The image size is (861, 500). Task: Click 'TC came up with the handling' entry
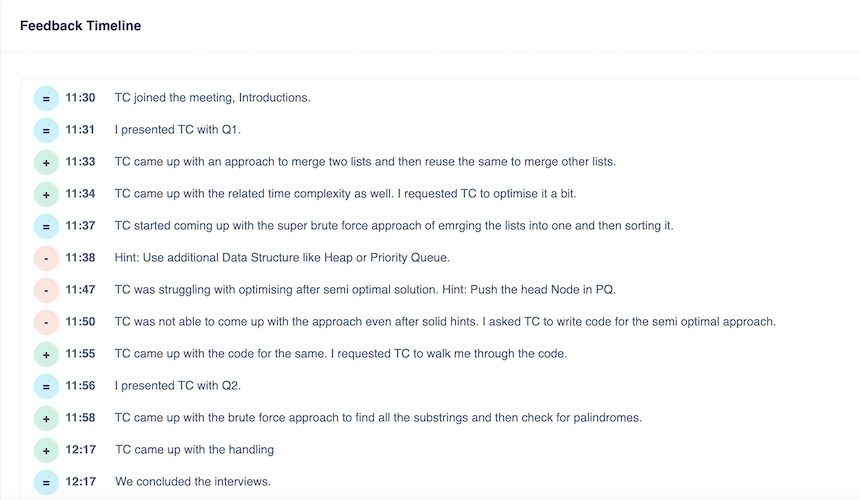pyautogui.click(x=194, y=450)
